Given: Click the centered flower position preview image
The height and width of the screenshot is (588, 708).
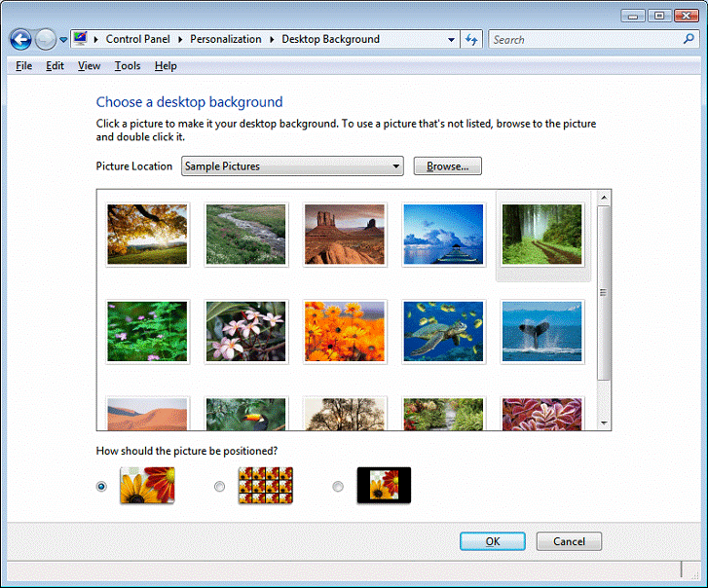Looking at the screenshot, I should pyautogui.click(x=384, y=486).
